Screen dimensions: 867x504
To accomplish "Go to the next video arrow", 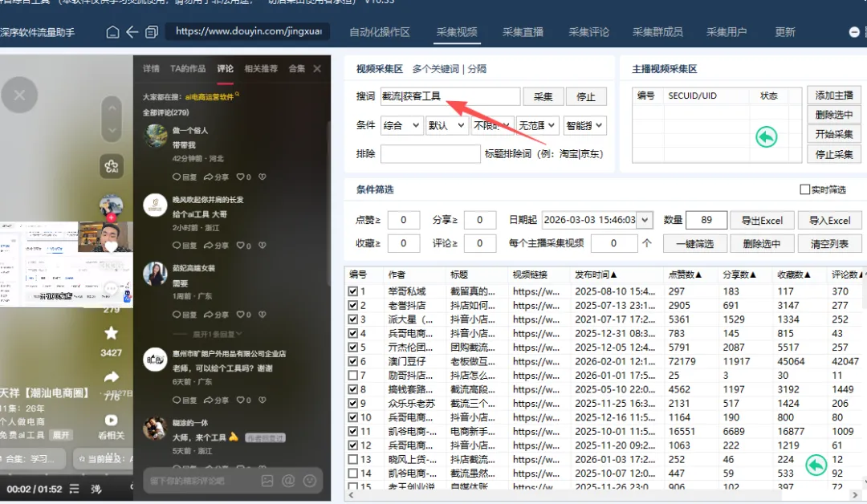I will coord(112,131).
